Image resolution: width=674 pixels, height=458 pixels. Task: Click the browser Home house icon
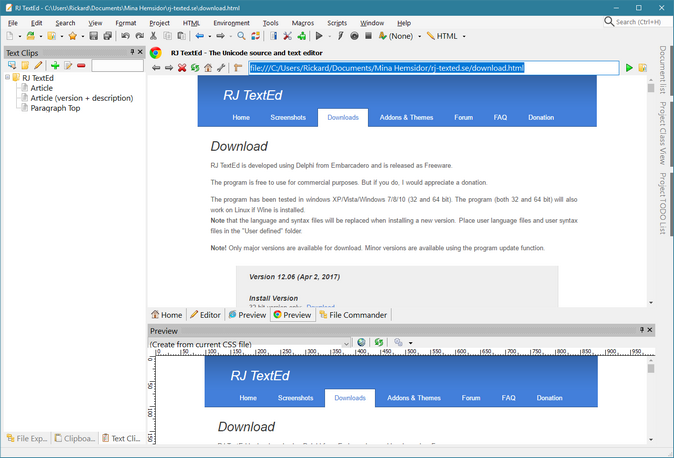pyautogui.click(x=208, y=68)
